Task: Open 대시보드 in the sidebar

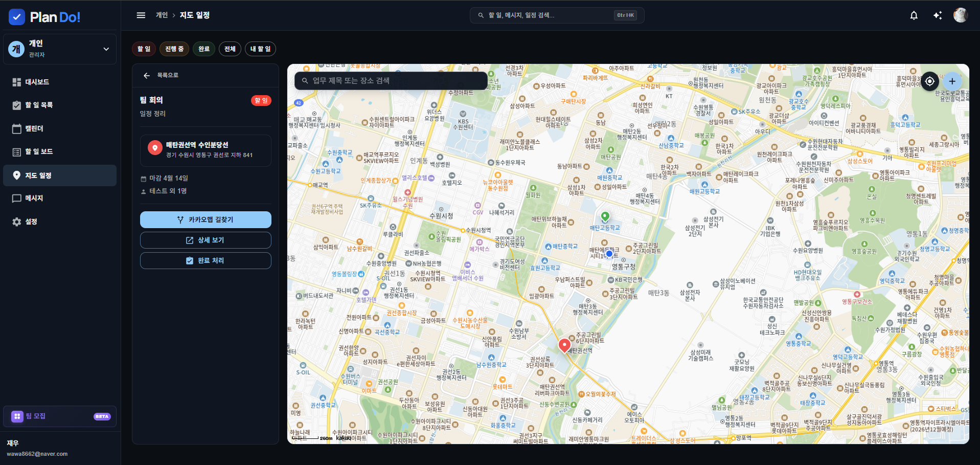Action: coord(37,82)
